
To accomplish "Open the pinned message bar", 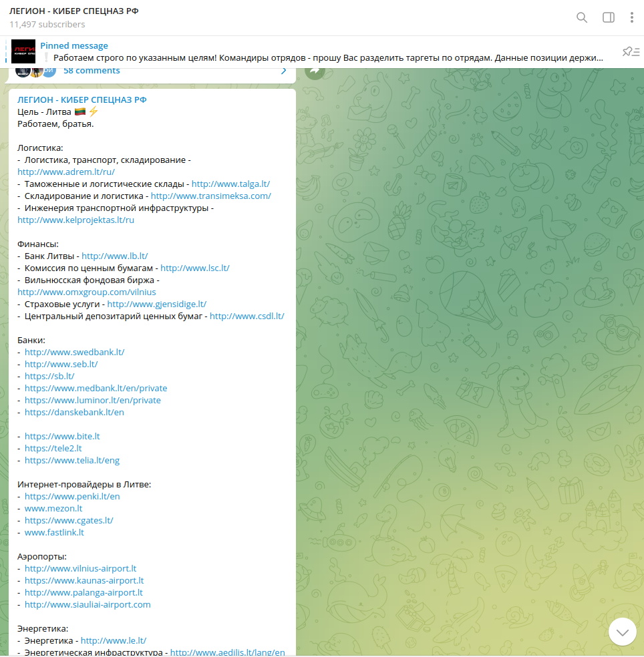I will [321, 52].
